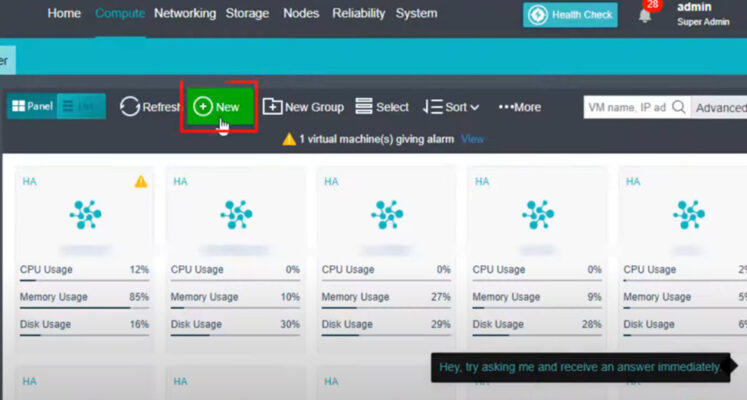
Task: Click the warning icon on the 12% CPU VM card
Action: [x=141, y=181]
